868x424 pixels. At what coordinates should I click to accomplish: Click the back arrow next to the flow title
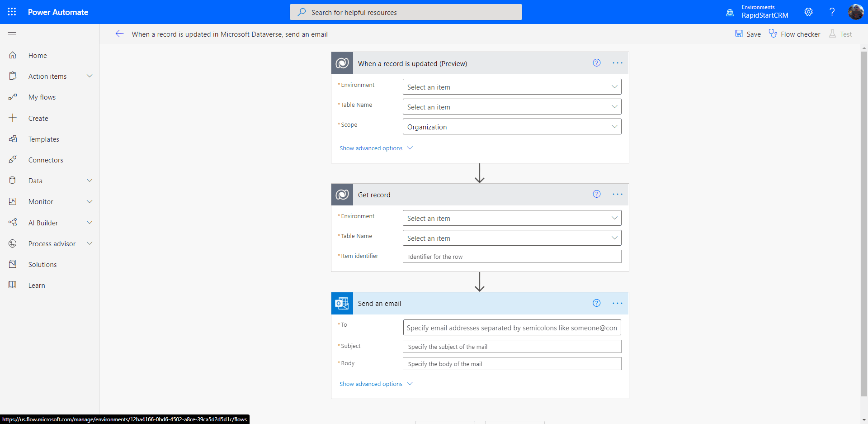(x=119, y=33)
